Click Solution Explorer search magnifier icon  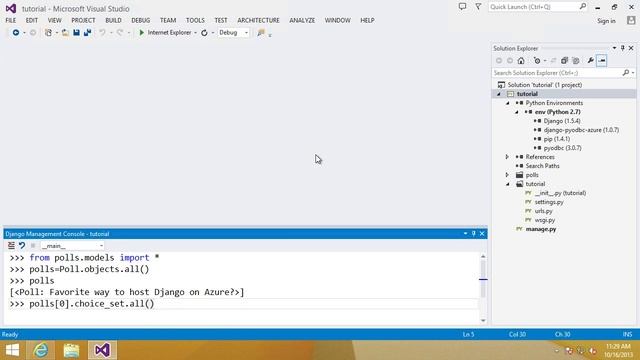tap(626, 73)
